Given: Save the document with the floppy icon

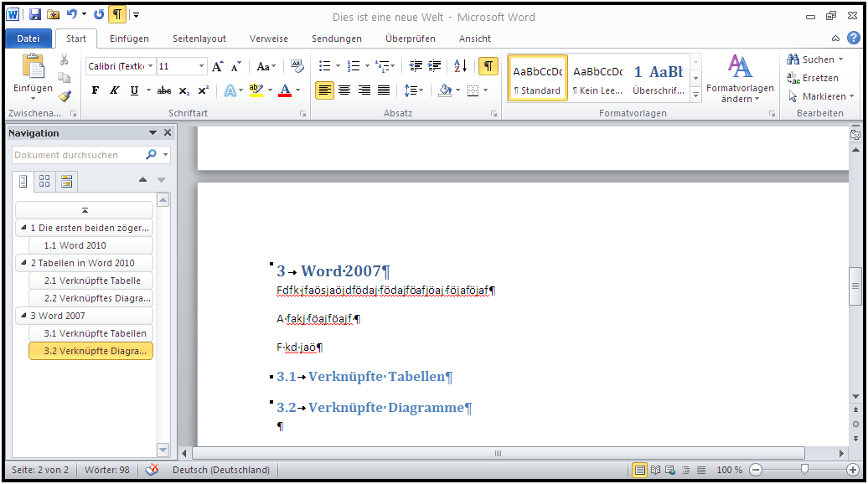Looking at the screenshot, I should pyautogui.click(x=35, y=14).
